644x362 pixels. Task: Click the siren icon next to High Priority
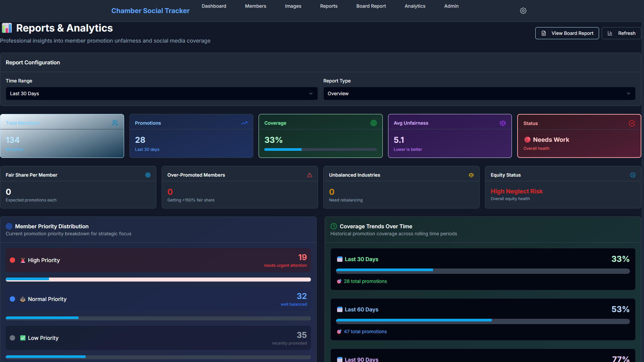click(23, 260)
